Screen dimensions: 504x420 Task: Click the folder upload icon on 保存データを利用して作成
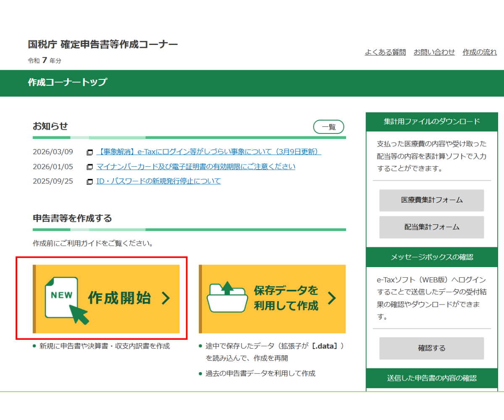coord(227,298)
